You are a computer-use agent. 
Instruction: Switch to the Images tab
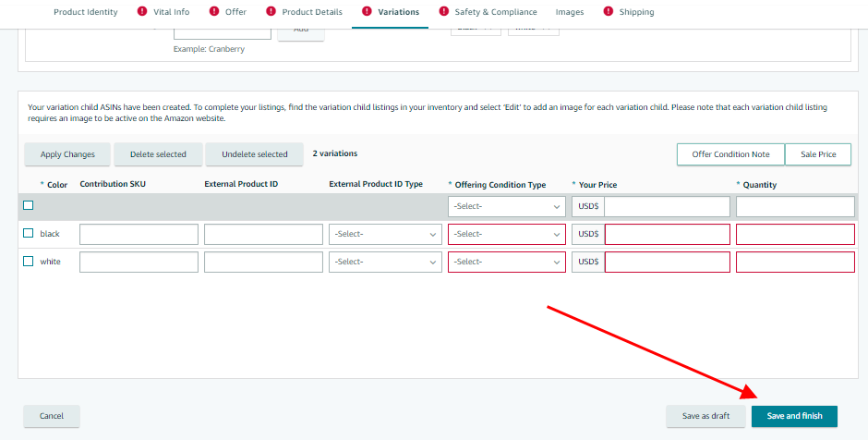click(x=570, y=12)
